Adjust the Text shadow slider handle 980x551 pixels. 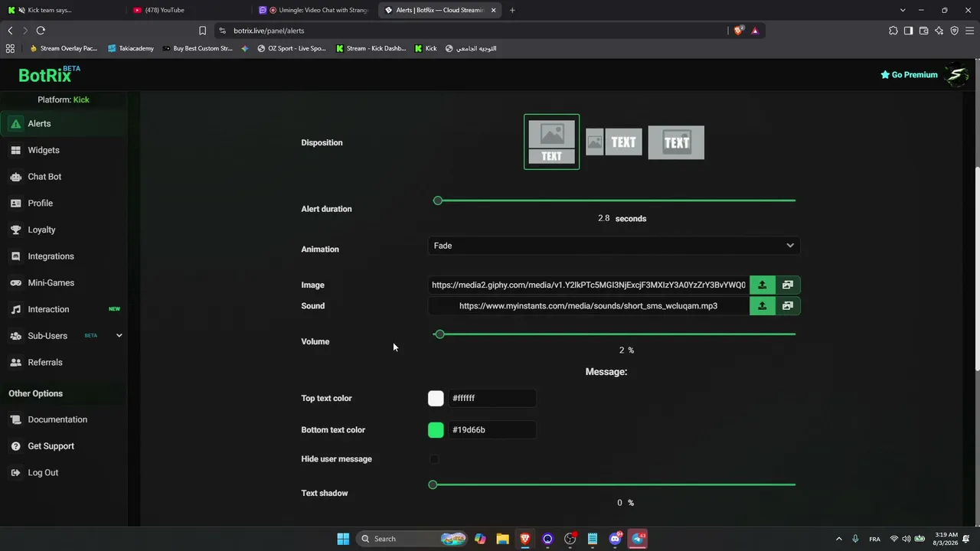433,484
